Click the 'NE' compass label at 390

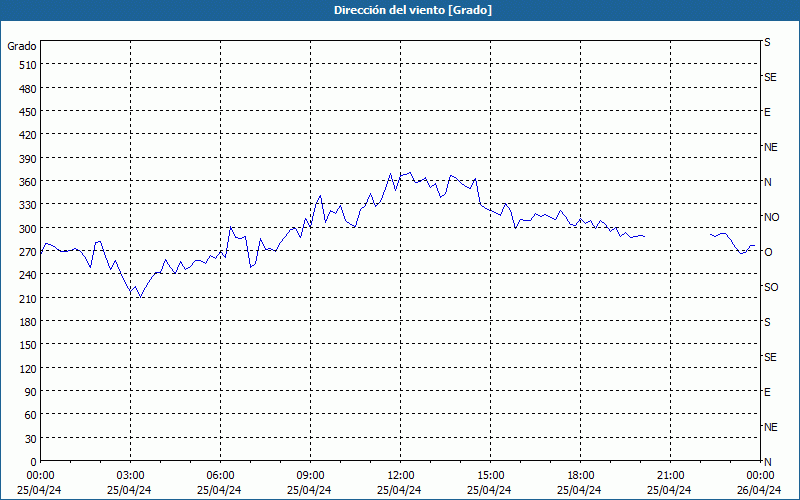tap(770, 147)
